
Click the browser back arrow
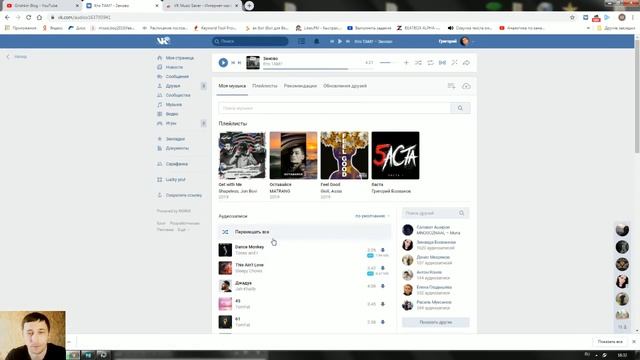pos(7,18)
